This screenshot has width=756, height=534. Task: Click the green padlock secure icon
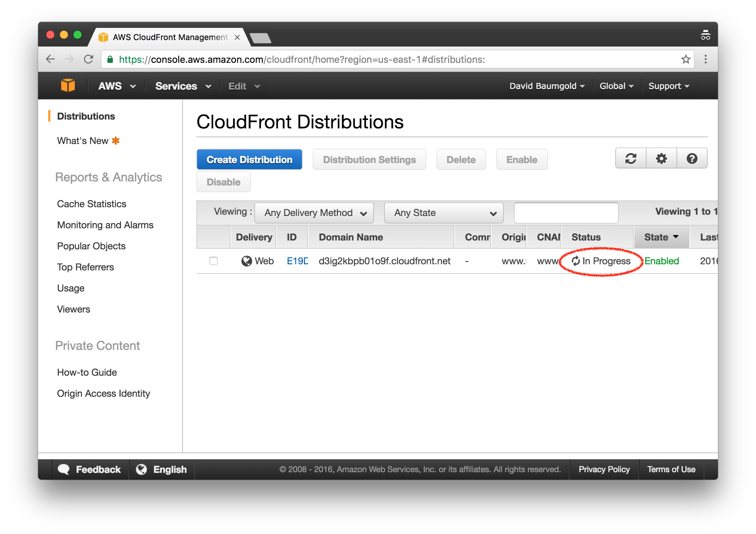(110, 59)
